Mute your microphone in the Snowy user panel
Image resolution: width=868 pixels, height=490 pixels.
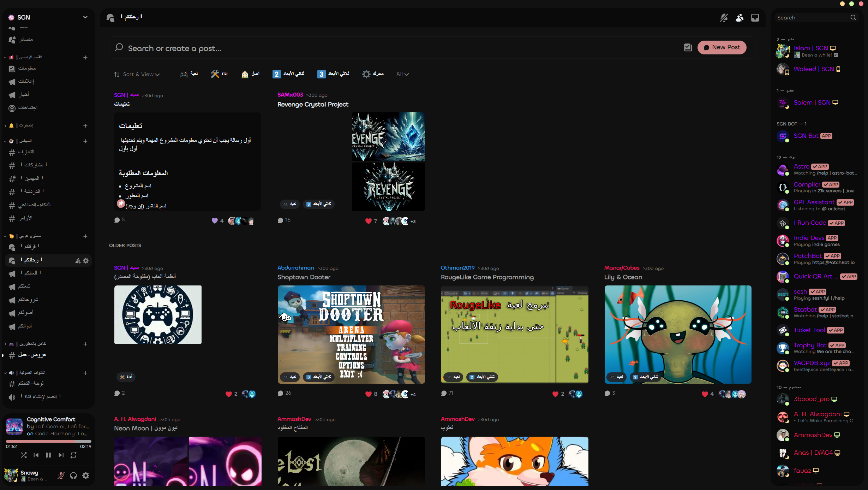point(60,476)
